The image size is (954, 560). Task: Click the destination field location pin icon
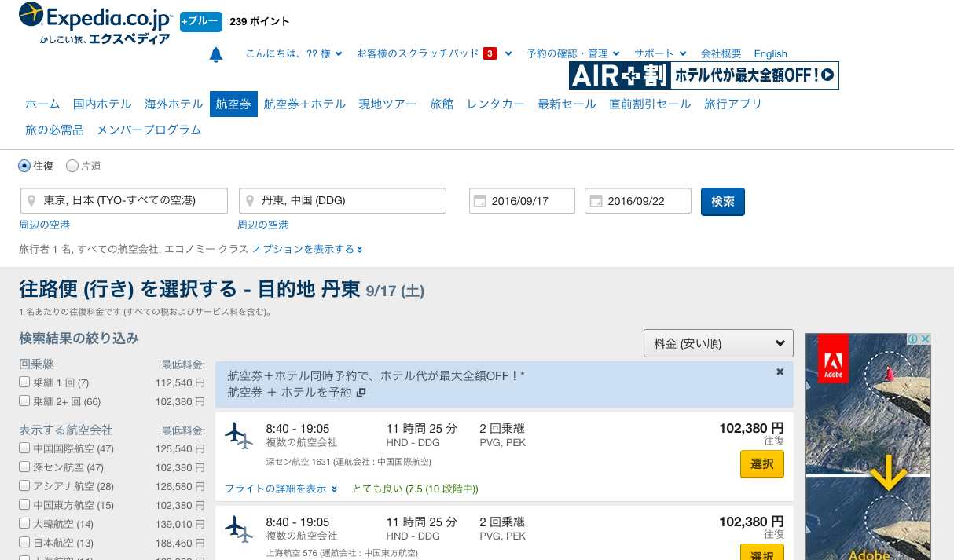[250, 200]
